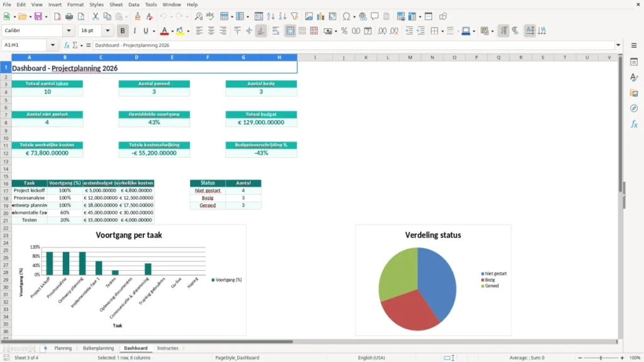Switch to Planning sheet tab

click(x=63, y=348)
